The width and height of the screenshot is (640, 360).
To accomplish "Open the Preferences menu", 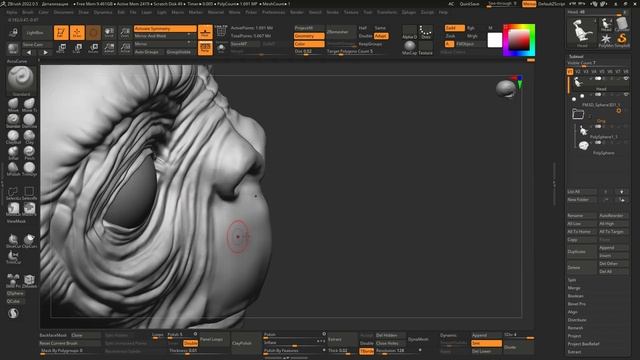I will click(x=273, y=12).
